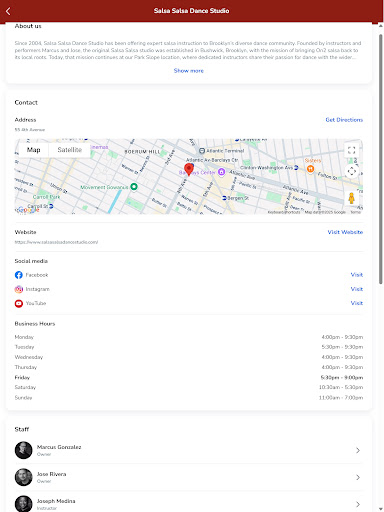Visit the YouTube social page
This screenshot has height=512, width=384.
357,303
